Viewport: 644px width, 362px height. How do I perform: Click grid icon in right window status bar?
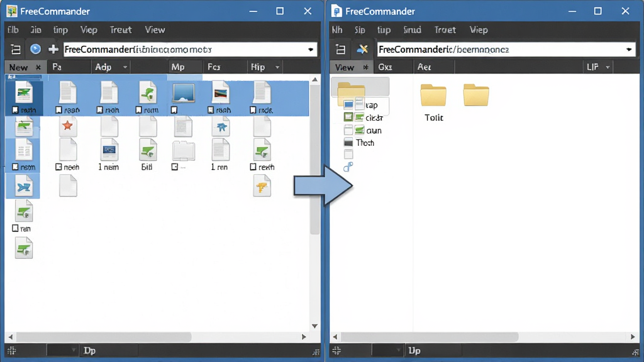[x=337, y=351]
